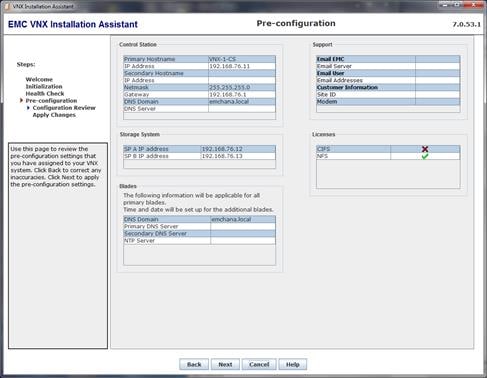Click the 192.168.76.11 IP address value
This screenshot has height=378, width=487.
click(x=229, y=66)
